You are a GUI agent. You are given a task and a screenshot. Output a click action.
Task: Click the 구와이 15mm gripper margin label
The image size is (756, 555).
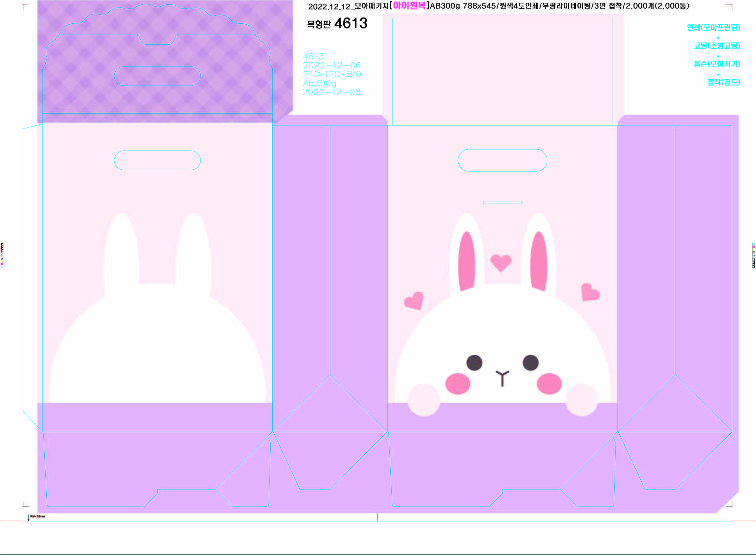(x=37, y=516)
